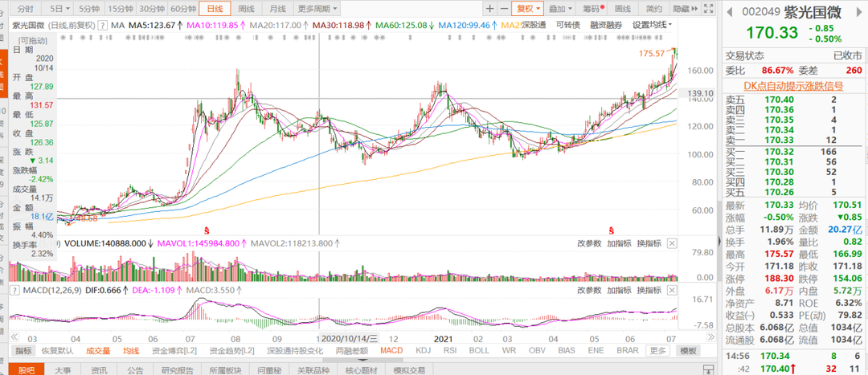Open the 研究报告 research reports tab

pos(177,369)
